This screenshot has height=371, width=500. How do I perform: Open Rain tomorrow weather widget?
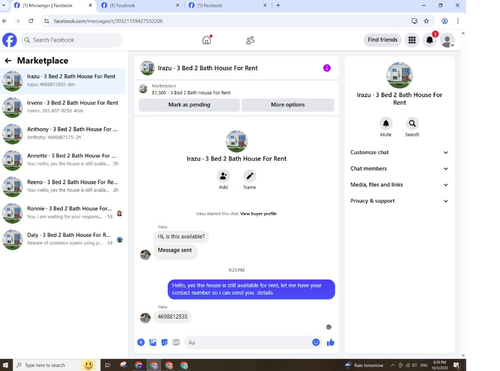364,365
